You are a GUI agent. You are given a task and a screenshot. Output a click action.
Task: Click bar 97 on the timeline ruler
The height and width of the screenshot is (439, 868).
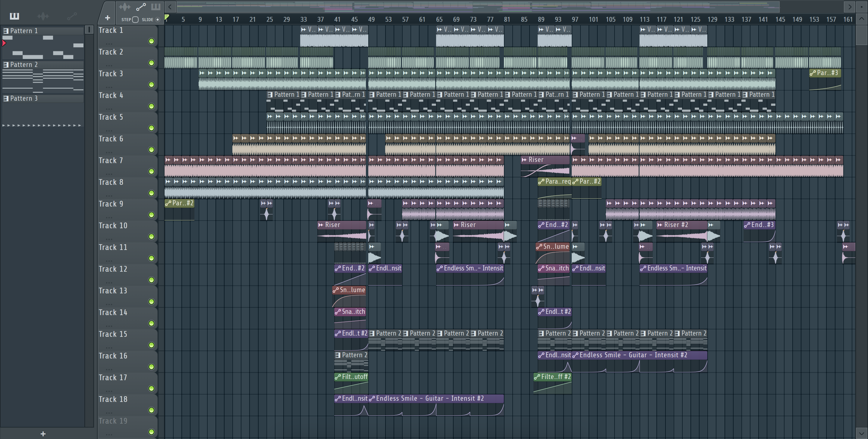tap(575, 19)
